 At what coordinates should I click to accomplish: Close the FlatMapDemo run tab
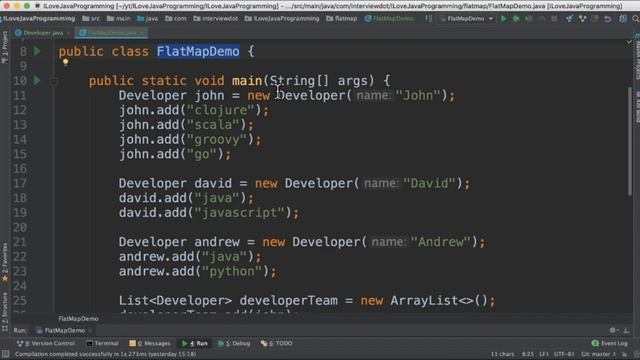click(x=90, y=331)
